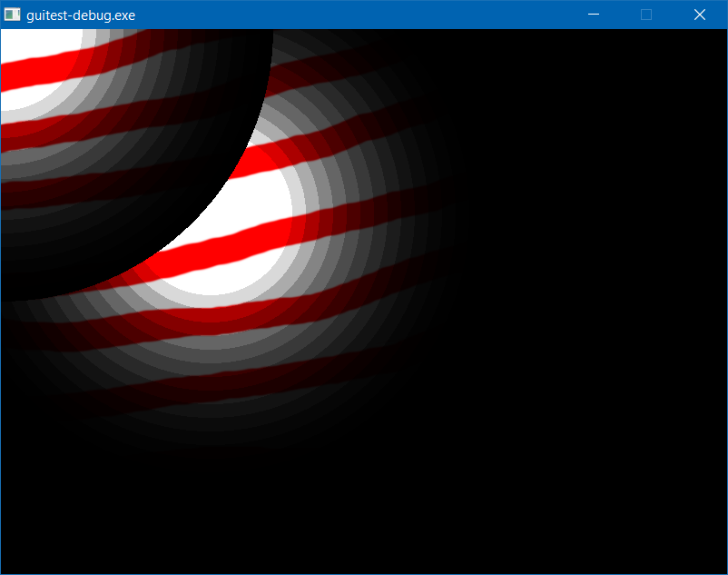This screenshot has height=575, width=728.
Task: Click the bright red stripe crossing the white center
Action: point(227,253)
